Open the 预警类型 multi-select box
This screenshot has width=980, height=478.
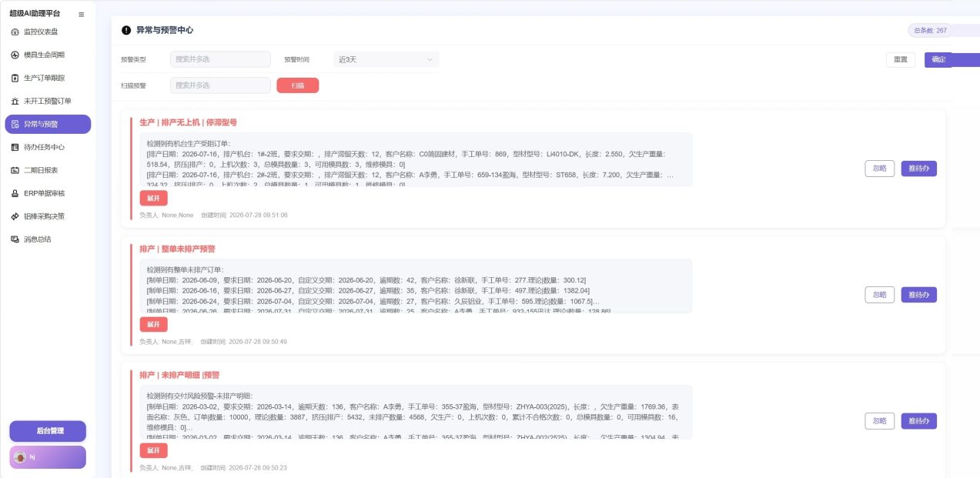click(x=220, y=59)
